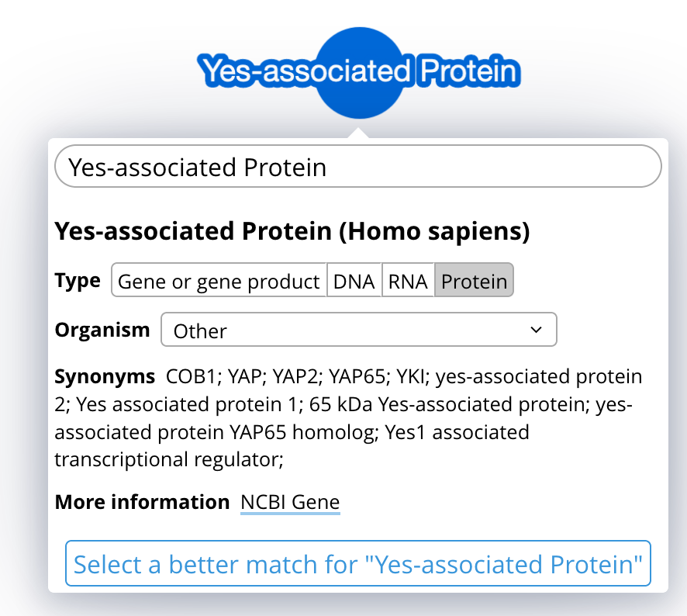
Task: Select the Gene or gene product type
Action: pos(219,281)
